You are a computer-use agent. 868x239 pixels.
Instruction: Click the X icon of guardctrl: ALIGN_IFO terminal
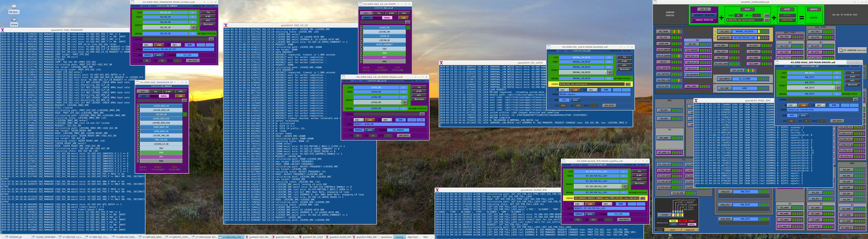coord(437,190)
